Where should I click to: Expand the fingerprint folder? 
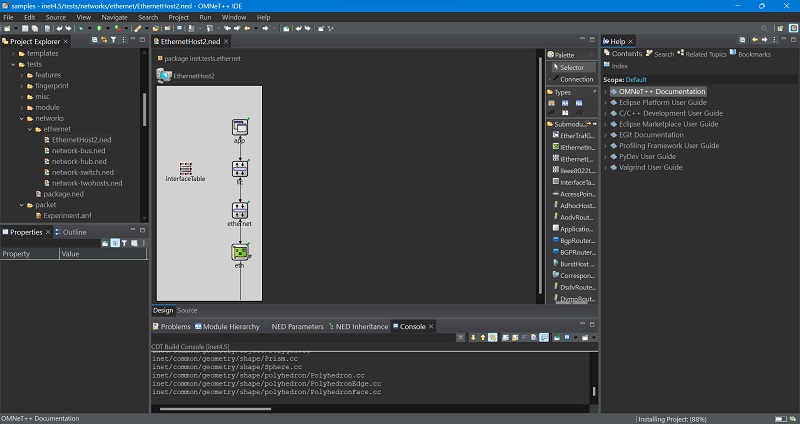coord(22,86)
